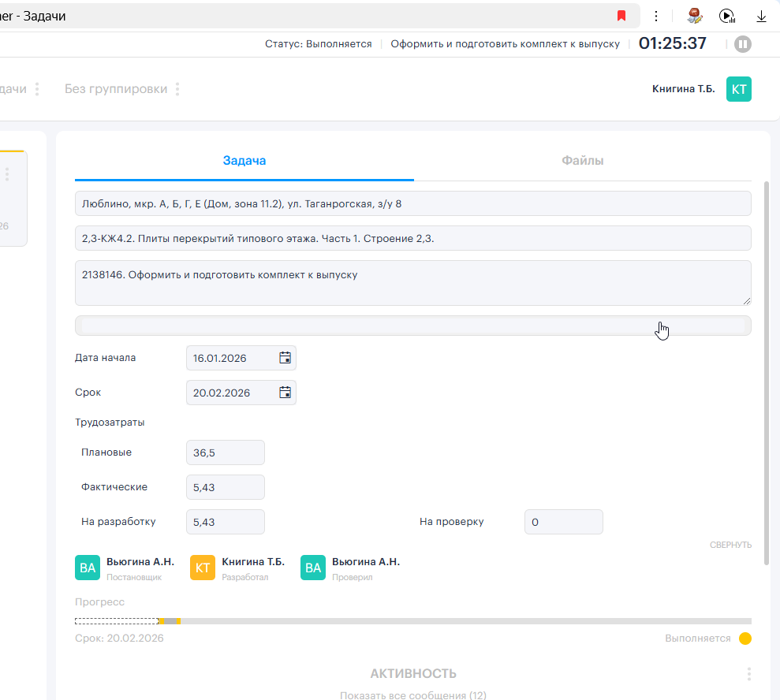Click the yellow Выполняется status circle
Screen dimensions: 780x700
tap(745, 639)
